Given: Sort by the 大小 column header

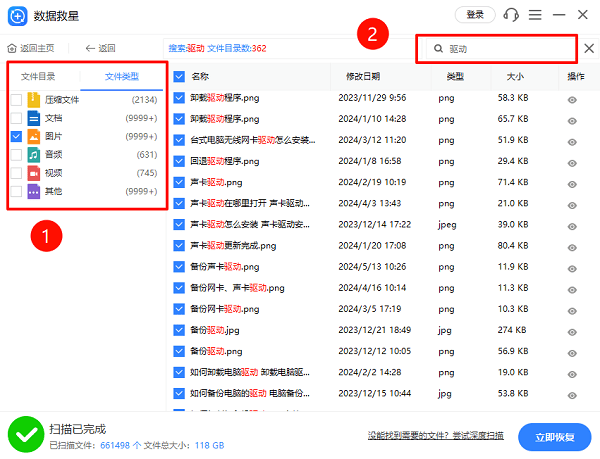Looking at the screenshot, I should click(x=515, y=76).
